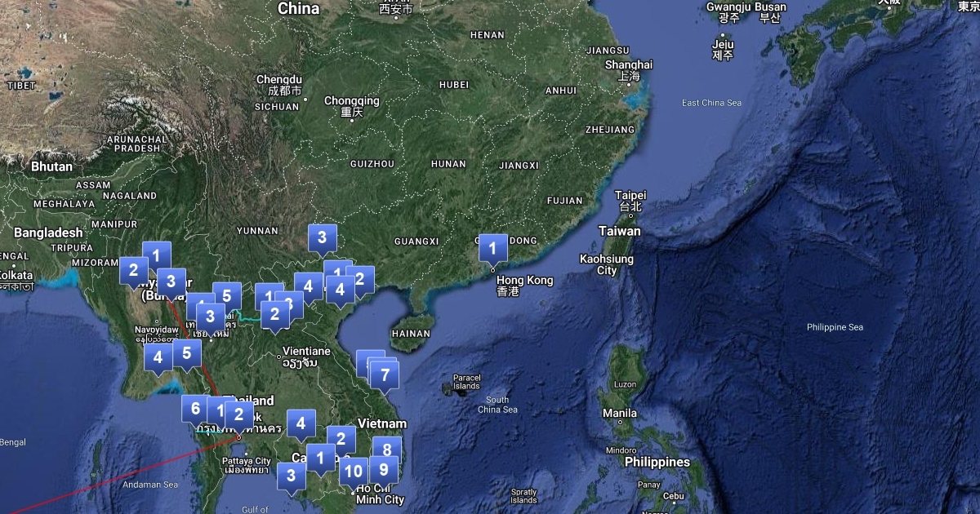Select the Manila city label
Image resolution: width=980 pixels, height=514 pixels.
(x=621, y=413)
